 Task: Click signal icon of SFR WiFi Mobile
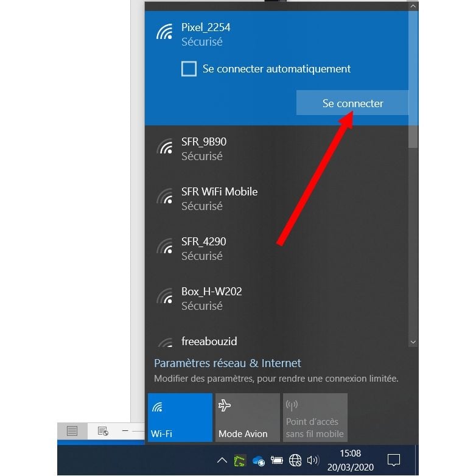click(165, 196)
